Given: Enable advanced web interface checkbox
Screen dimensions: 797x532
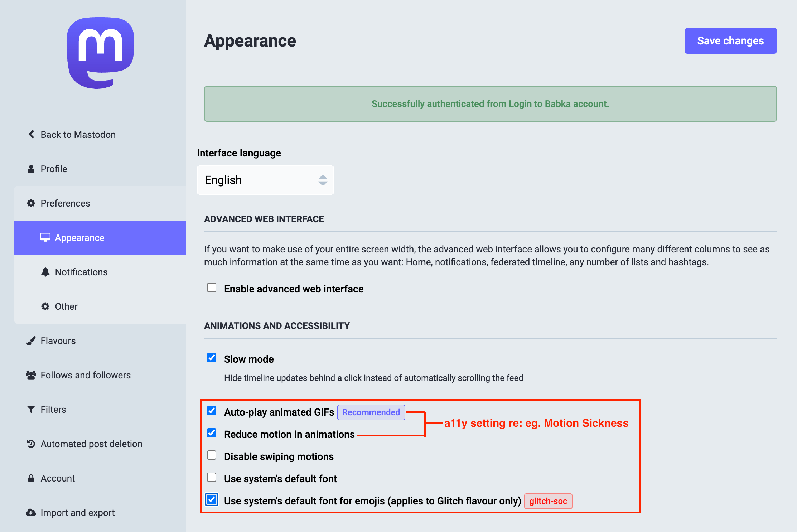Looking at the screenshot, I should point(212,287).
